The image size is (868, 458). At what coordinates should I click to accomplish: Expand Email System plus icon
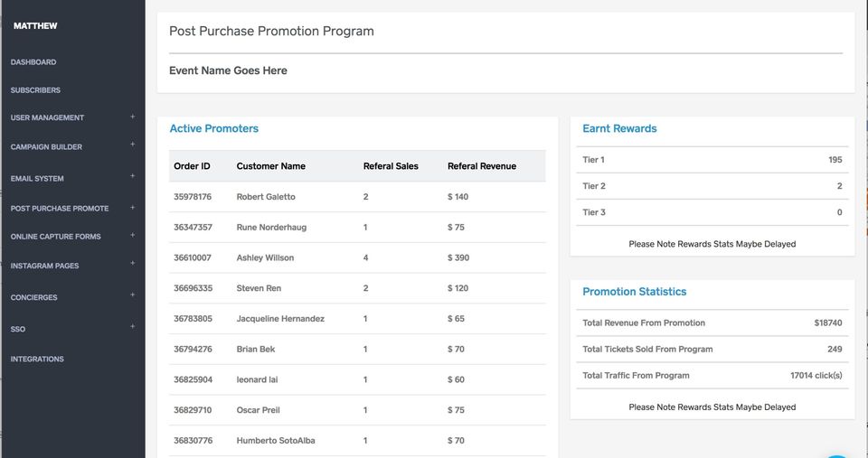[x=132, y=176]
